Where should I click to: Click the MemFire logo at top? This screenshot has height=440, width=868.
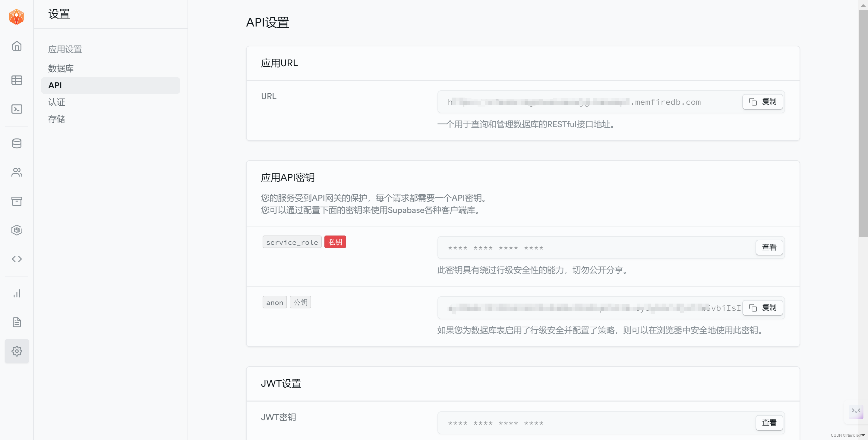(x=17, y=17)
